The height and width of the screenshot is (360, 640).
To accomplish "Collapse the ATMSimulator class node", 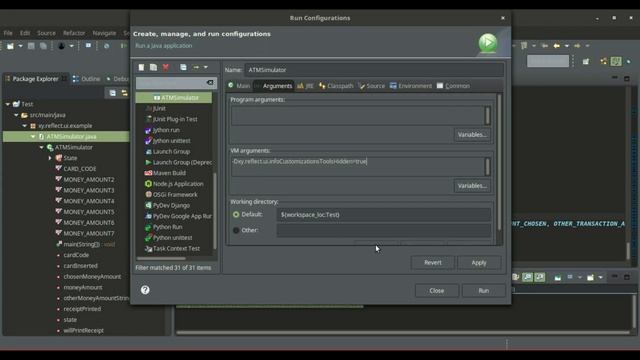I will pyautogui.click(x=42, y=147).
